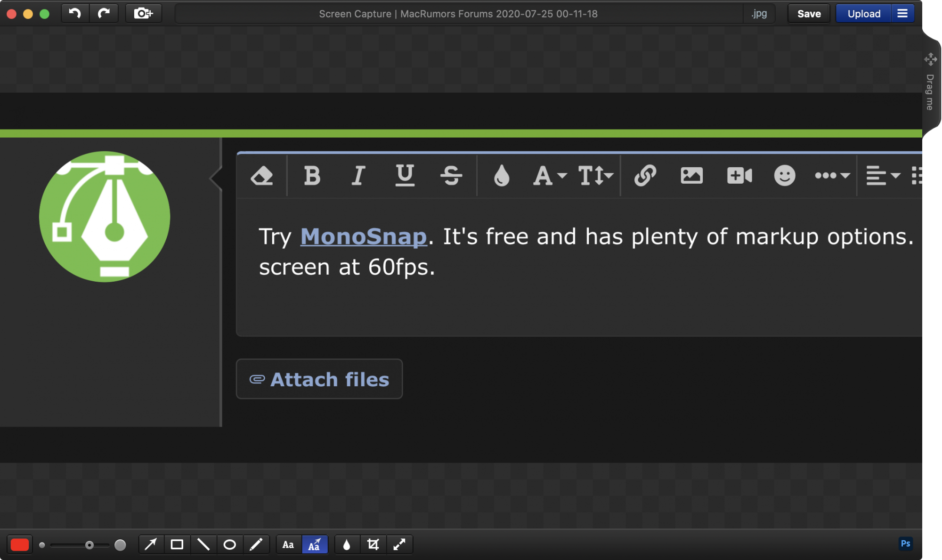Click the green pen tool avatar
Viewport: 942px width, 560px height.
(x=105, y=217)
